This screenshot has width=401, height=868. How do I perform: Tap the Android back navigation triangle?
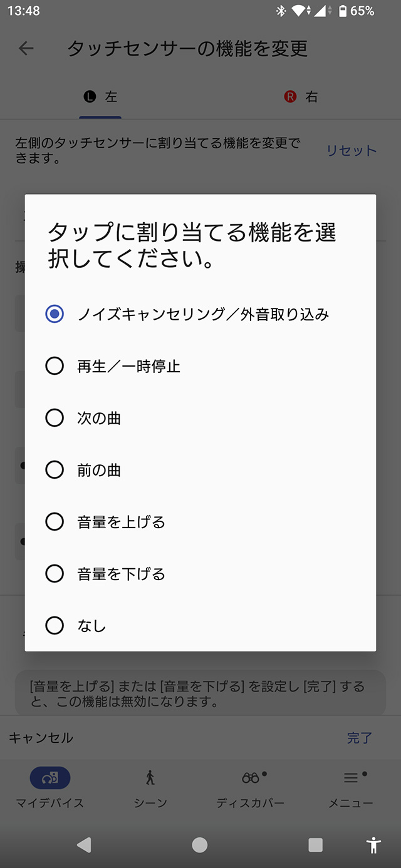[x=83, y=845]
